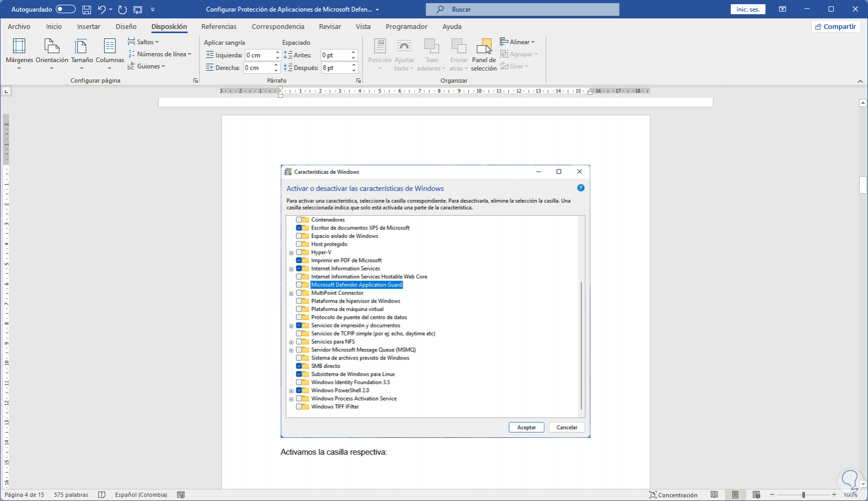Open the Números de línea dropdown
Image resolution: width=868 pixels, height=501 pixels.
point(160,54)
